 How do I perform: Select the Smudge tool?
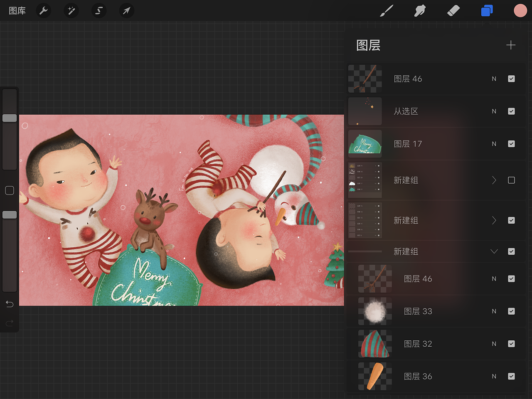[420, 10]
